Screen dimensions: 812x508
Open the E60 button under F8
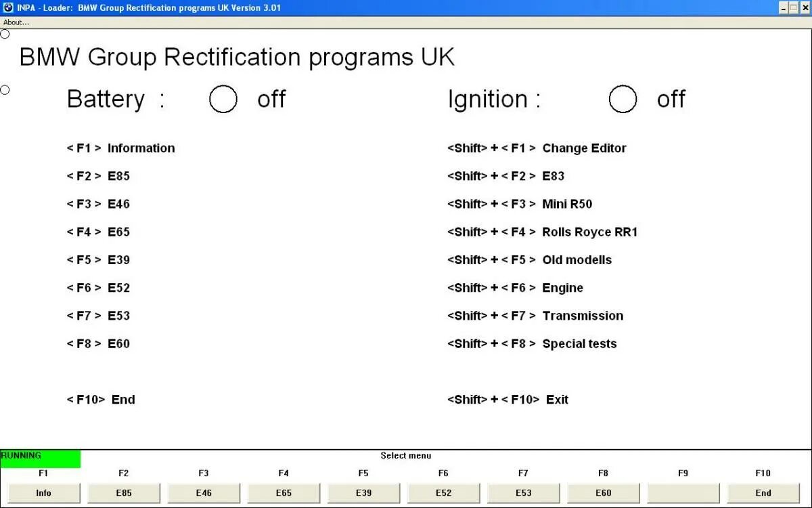603,493
